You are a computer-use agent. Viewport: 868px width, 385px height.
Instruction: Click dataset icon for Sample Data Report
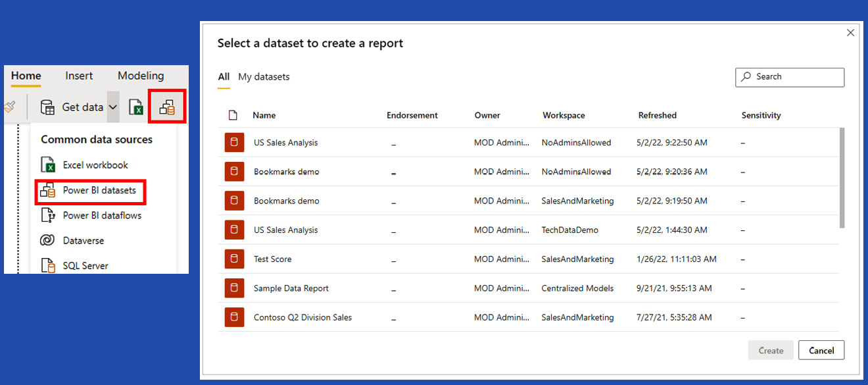click(x=234, y=288)
